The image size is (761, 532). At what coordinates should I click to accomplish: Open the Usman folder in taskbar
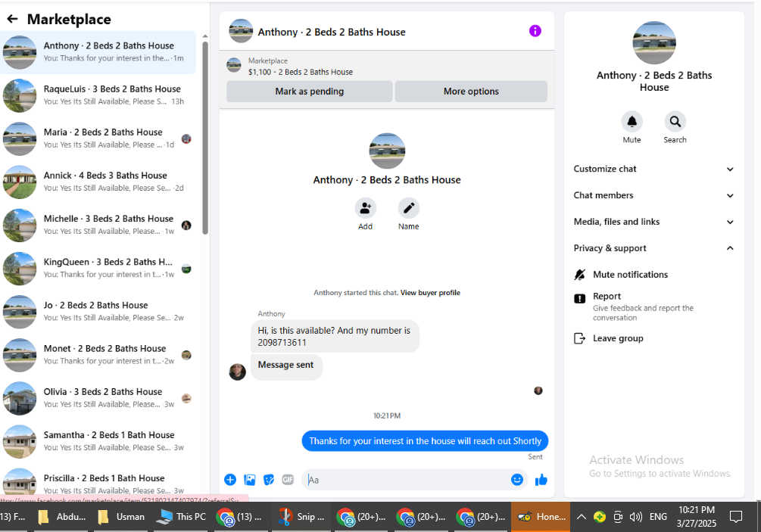tap(121, 517)
